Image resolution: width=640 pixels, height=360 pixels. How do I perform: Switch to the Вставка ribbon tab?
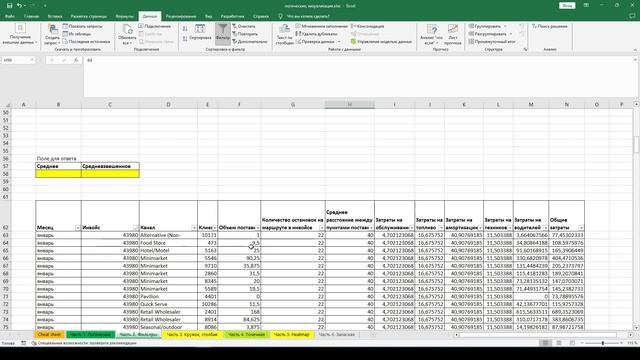55,16
